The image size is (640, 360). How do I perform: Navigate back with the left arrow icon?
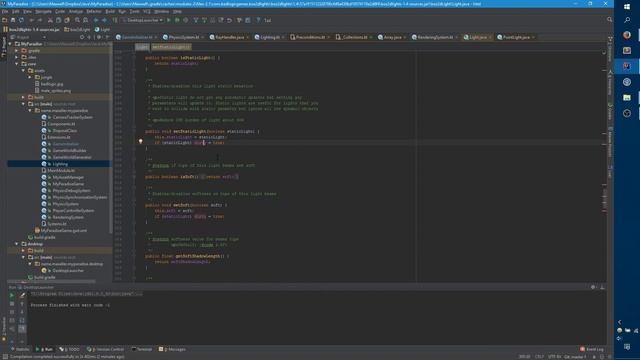point(96,20)
